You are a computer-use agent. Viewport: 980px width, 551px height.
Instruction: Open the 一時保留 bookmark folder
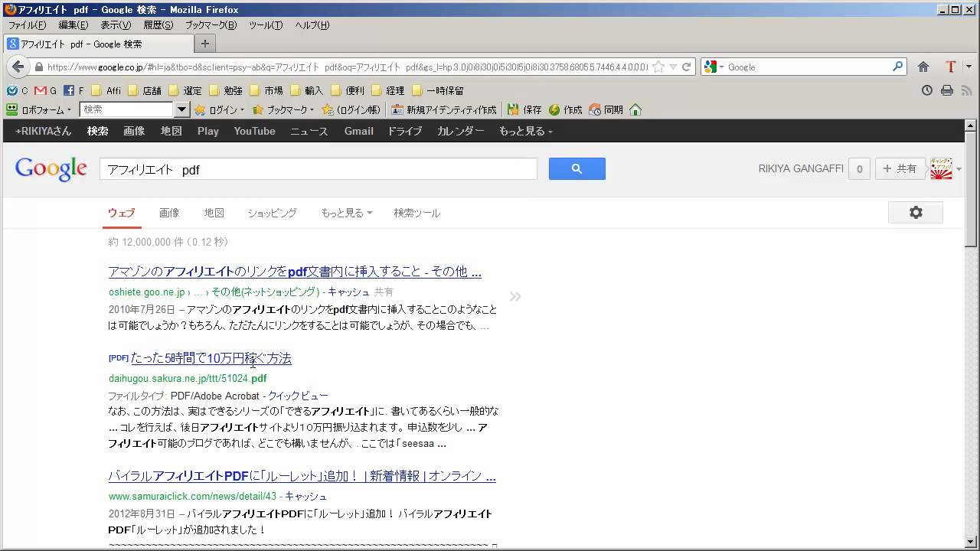(438, 90)
